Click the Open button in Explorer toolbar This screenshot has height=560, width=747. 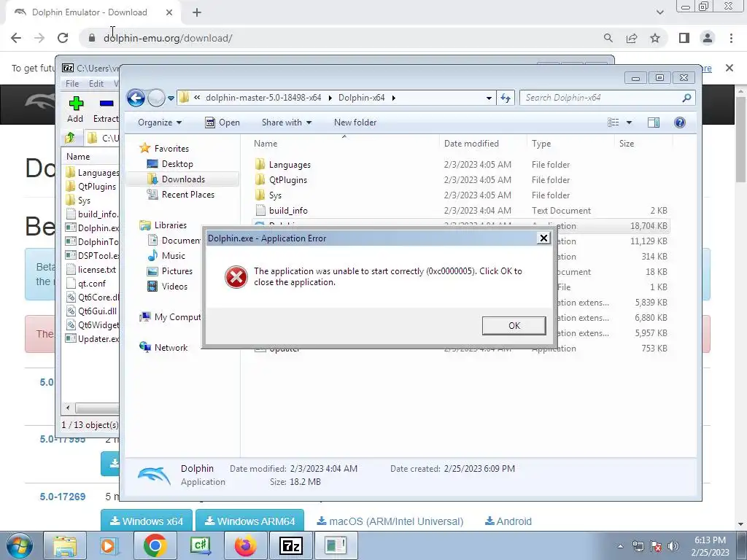pos(222,122)
